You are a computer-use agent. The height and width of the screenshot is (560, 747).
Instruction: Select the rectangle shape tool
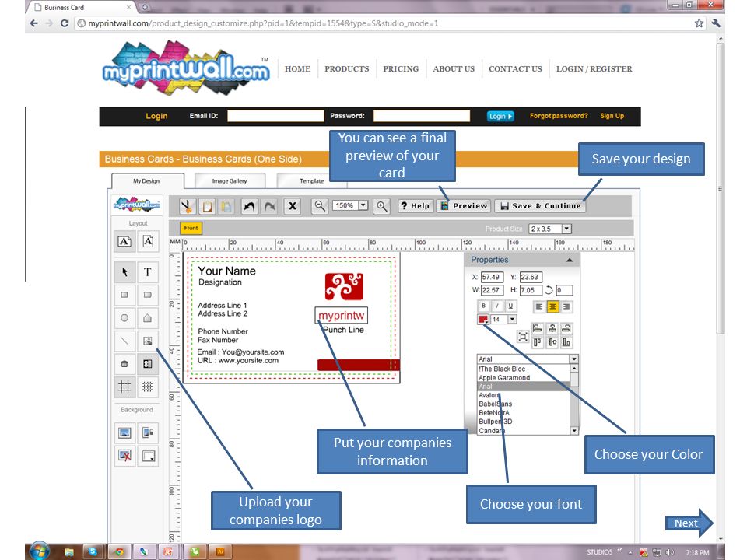click(x=124, y=295)
